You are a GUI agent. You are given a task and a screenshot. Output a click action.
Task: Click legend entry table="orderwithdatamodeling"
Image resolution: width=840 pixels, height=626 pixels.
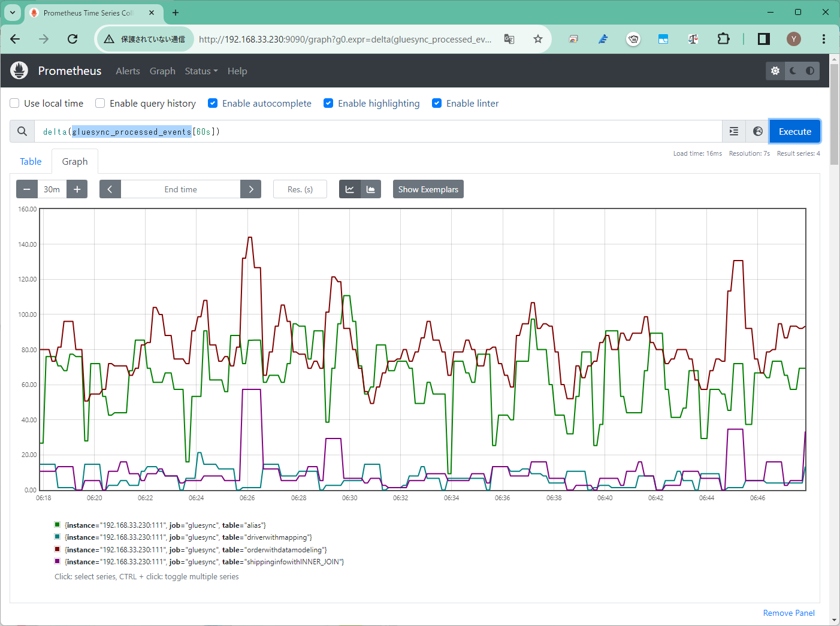(196, 550)
